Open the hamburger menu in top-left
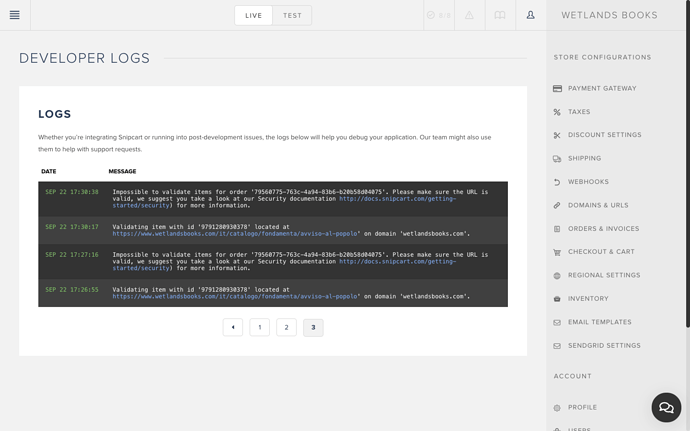The height and width of the screenshot is (431, 690). tap(14, 15)
